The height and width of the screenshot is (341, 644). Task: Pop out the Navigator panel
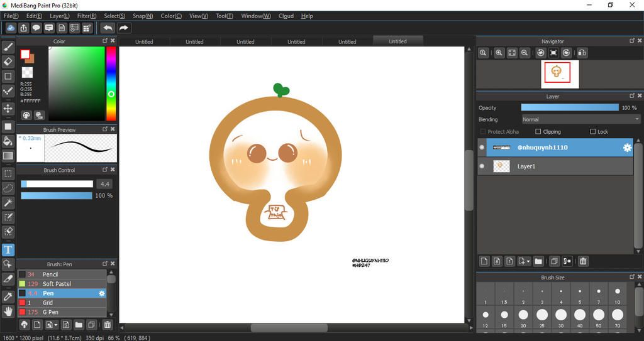pos(632,41)
